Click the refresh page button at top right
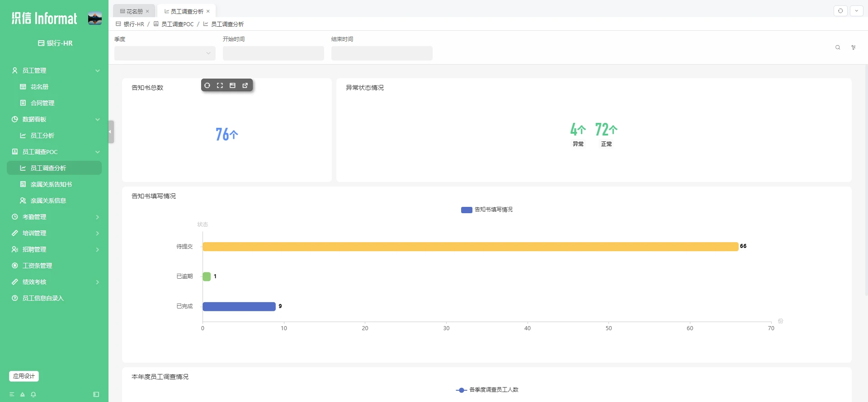The width and height of the screenshot is (868, 402). click(x=840, y=11)
